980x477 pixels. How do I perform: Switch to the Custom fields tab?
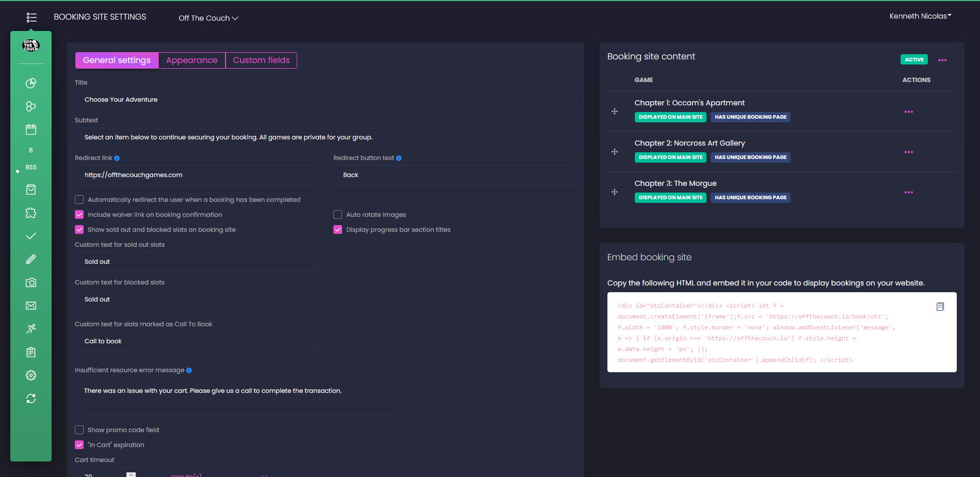coord(261,60)
